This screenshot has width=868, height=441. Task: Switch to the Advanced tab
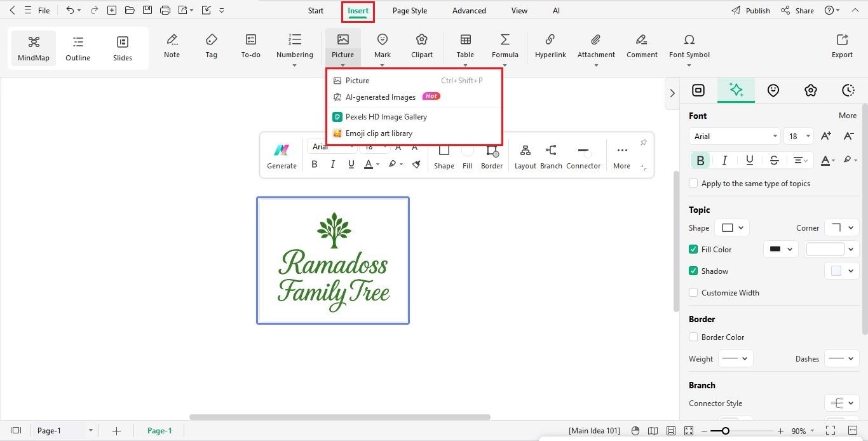pos(469,11)
